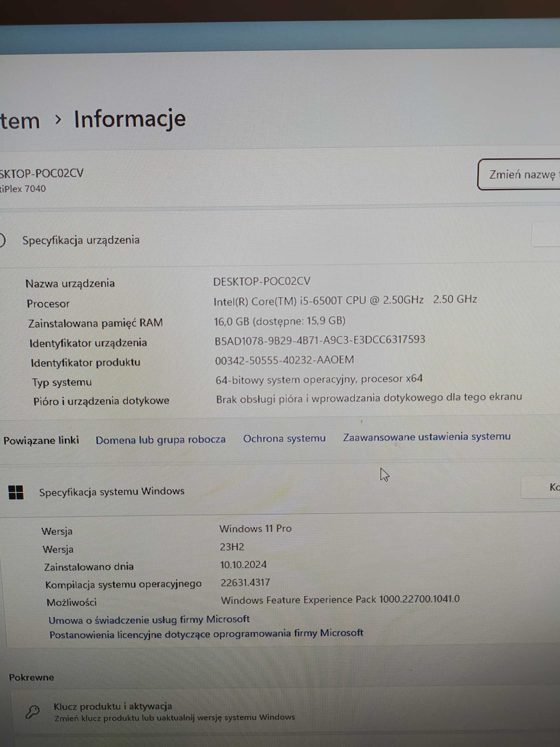Click the Pióro i urządzenia dotykowe label
The height and width of the screenshot is (747, 560).
[101, 401]
